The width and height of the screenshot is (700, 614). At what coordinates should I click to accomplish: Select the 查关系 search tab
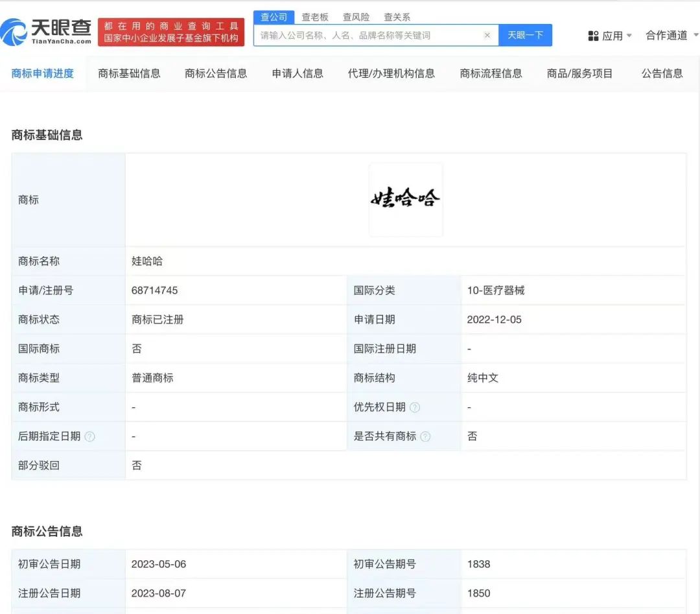pyautogui.click(x=397, y=17)
